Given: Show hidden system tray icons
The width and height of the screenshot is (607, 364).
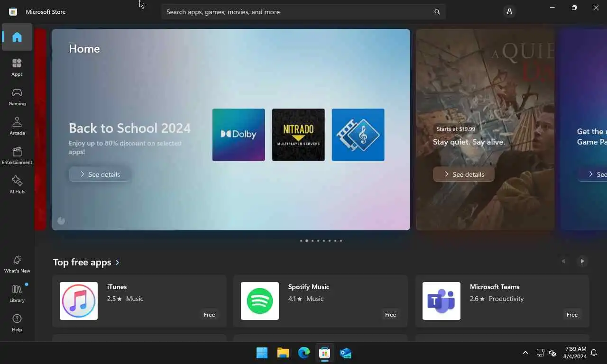Looking at the screenshot, I should pyautogui.click(x=525, y=353).
